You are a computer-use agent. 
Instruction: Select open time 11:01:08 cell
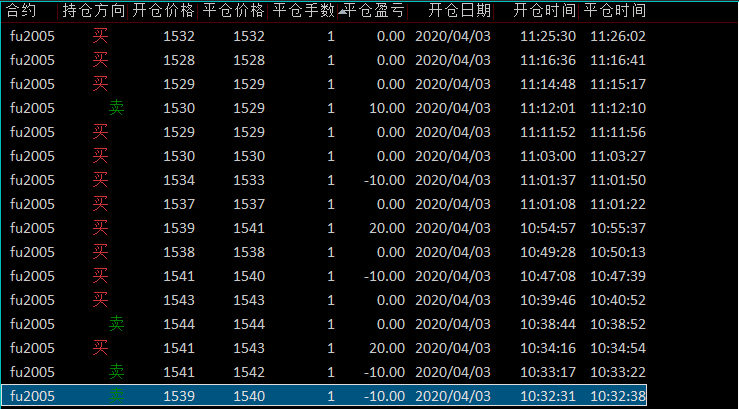548,204
